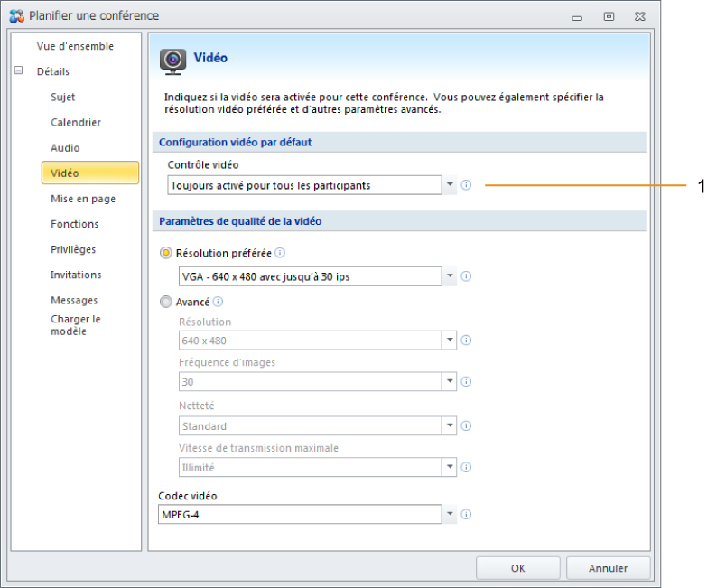707x588 pixels.
Task: Open the Contrôle vidéo dropdown
Action: pos(450,185)
